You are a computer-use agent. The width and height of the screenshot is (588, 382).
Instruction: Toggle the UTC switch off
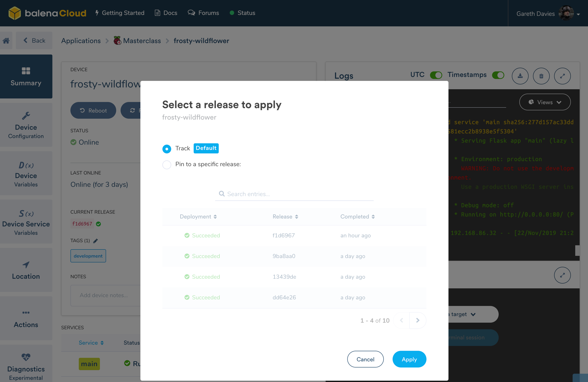click(436, 75)
